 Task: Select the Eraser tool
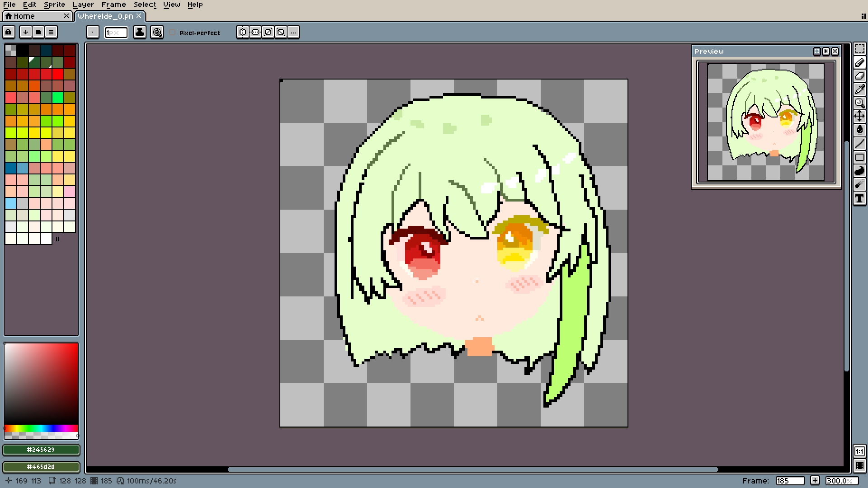[859, 76]
